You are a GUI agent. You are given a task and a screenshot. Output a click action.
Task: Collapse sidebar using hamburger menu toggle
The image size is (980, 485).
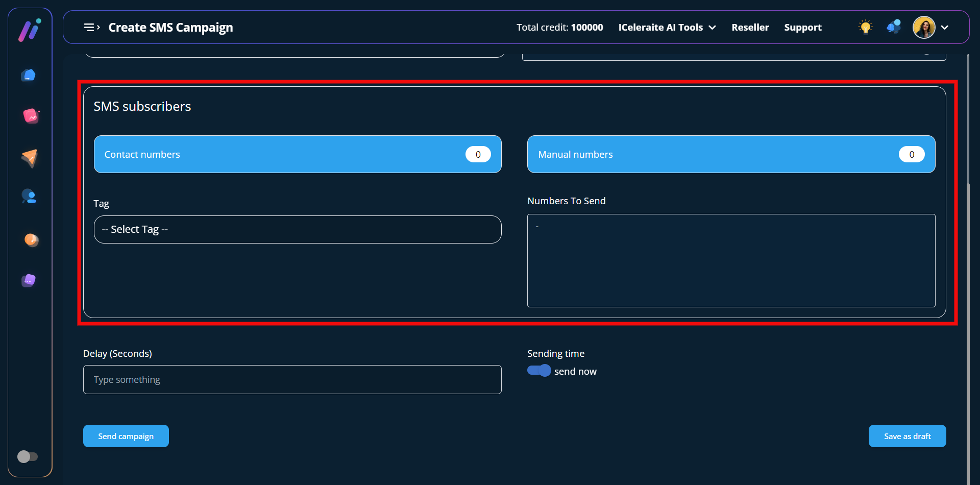point(91,28)
